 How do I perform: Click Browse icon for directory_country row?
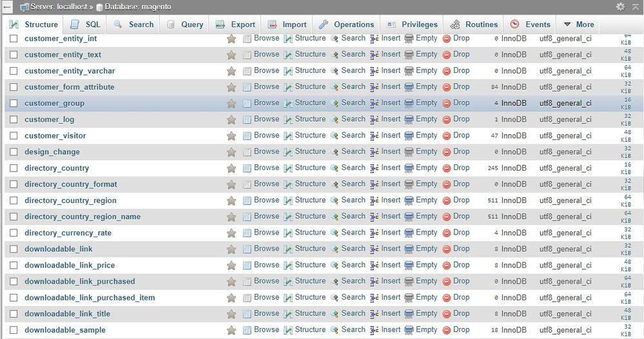click(247, 168)
